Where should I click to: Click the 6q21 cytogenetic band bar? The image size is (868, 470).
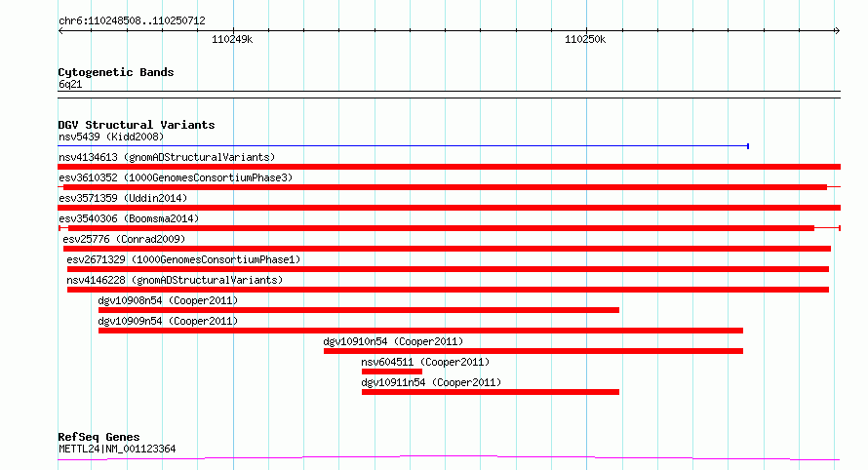[x=449, y=95]
